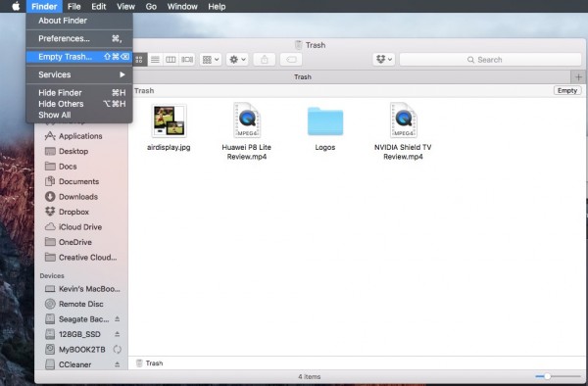The width and height of the screenshot is (588, 386).
Task: Select Empty Trash… in Finder menu
Action: click(x=79, y=57)
